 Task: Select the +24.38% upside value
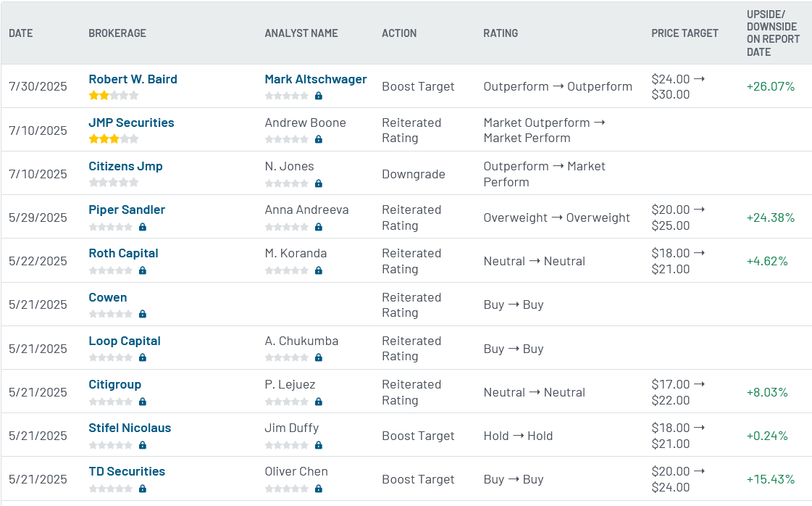(770, 217)
